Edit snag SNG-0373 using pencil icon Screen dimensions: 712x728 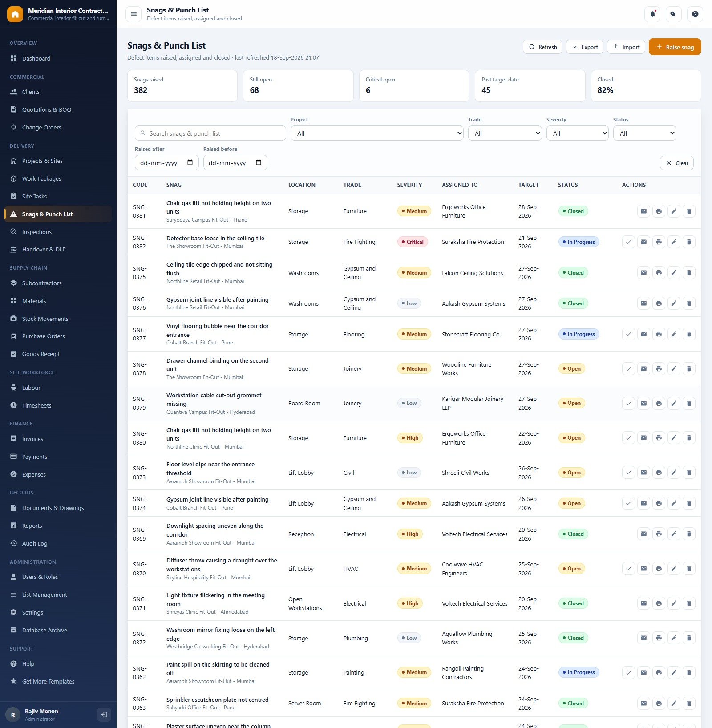click(674, 473)
